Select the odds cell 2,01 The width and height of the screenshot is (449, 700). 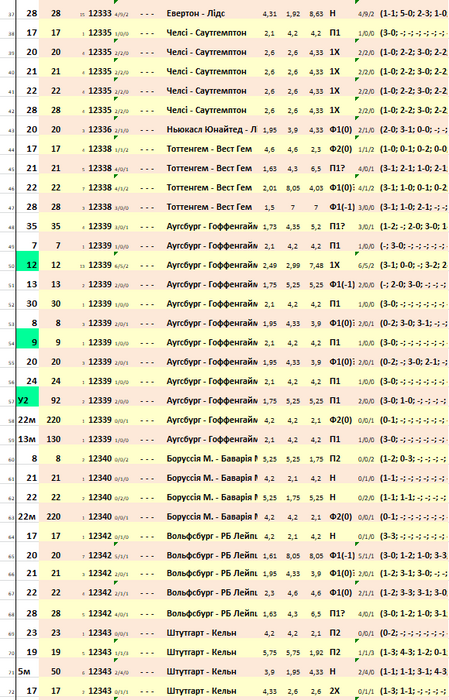[x=270, y=188]
